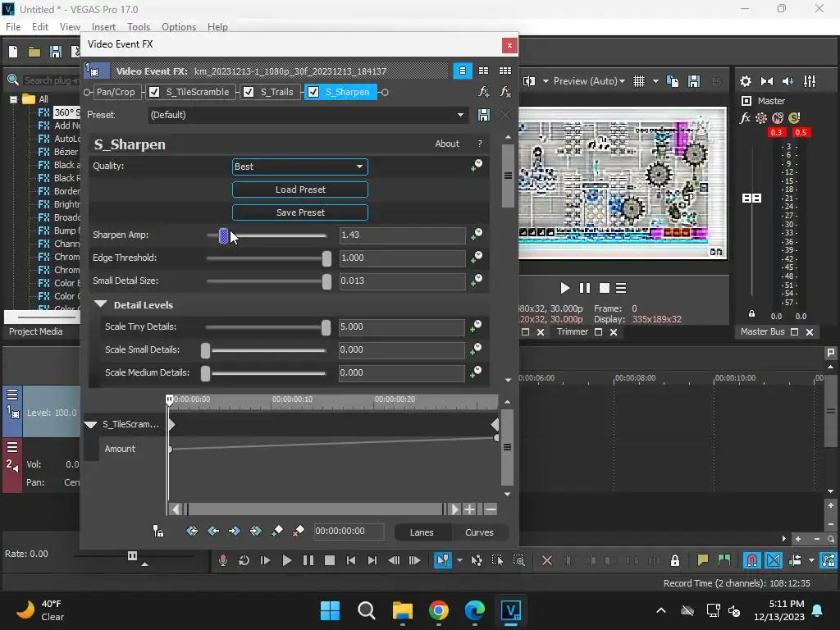Click the Load Preset button
Viewport: 840px width, 630px height.
tap(300, 189)
